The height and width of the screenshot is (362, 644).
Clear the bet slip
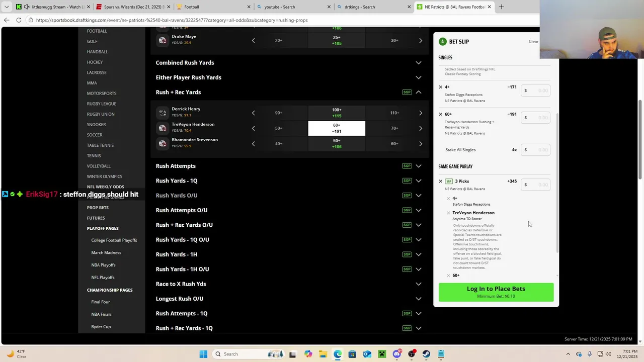[x=533, y=42]
